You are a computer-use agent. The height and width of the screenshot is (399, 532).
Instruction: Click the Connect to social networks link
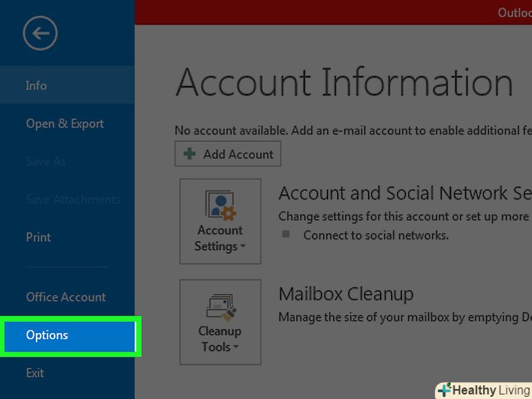tap(376, 235)
